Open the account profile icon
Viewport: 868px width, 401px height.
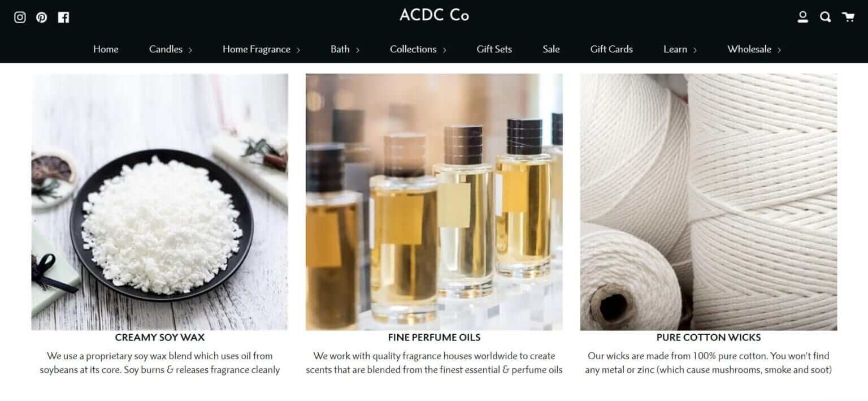tap(802, 17)
